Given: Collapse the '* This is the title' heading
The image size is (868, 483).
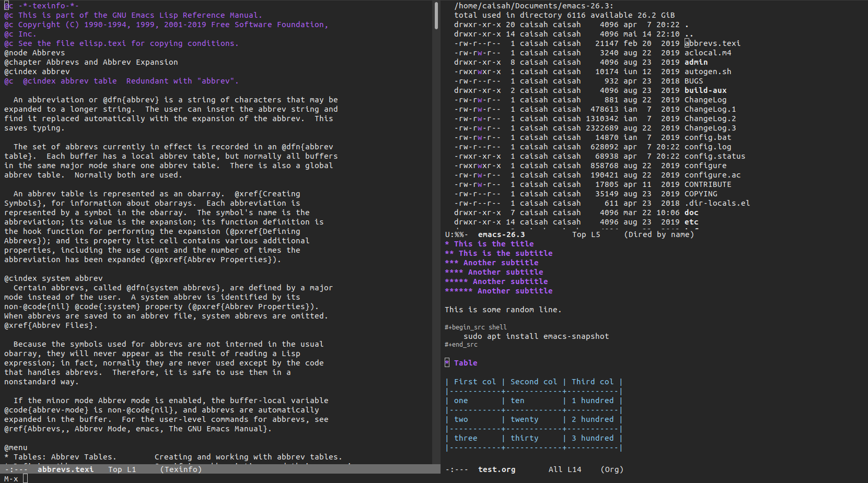Looking at the screenshot, I should [489, 244].
